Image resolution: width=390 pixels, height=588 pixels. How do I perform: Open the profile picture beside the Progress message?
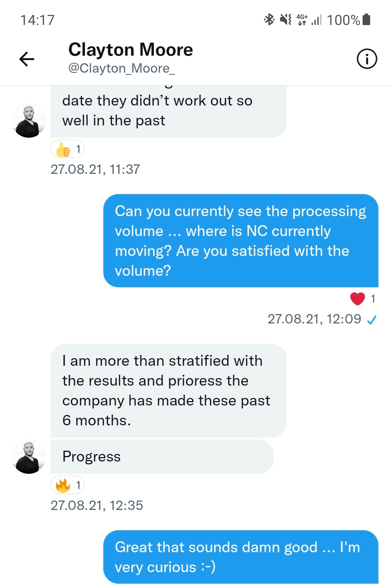pyautogui.click(x=29, y=456)
